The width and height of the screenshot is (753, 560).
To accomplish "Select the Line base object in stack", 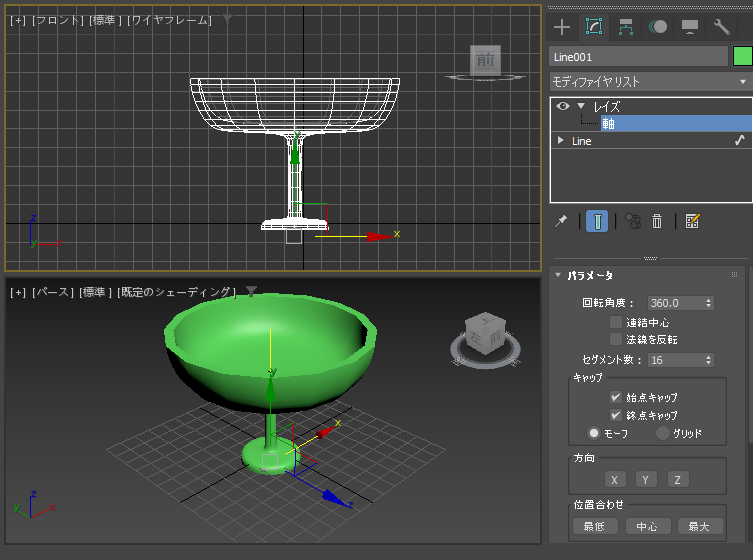I will (582, 141).
